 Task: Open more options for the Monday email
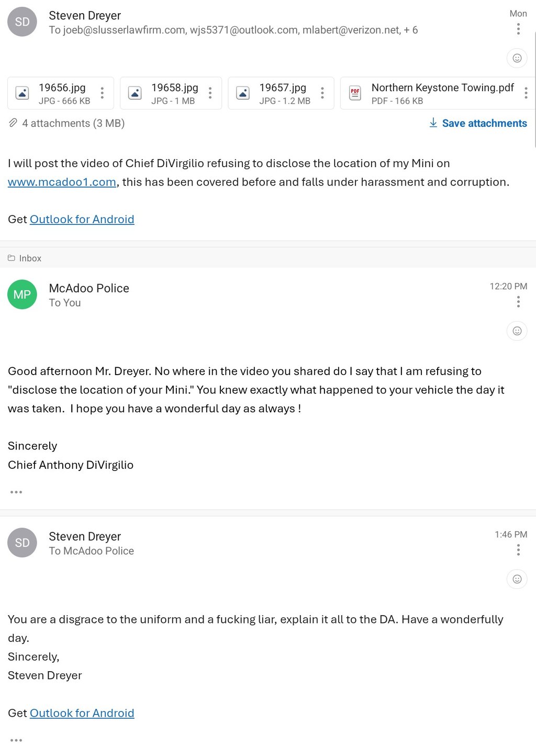pyautogui.click(x=518, y=29)
